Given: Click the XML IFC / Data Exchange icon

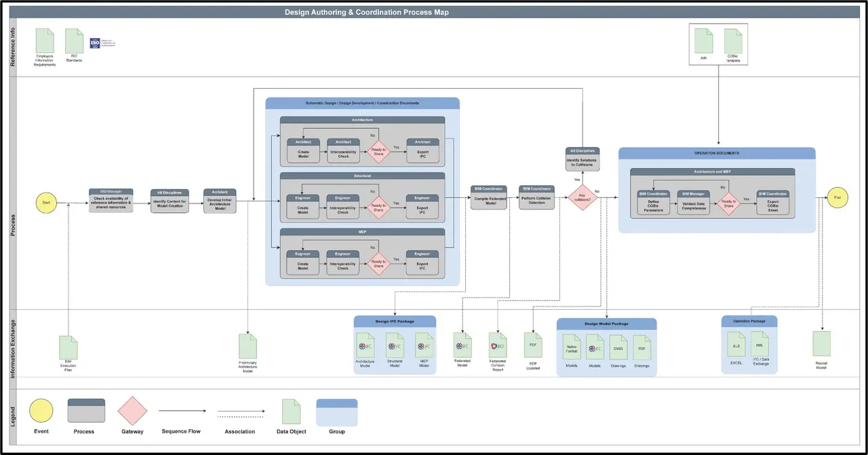Looking at the screenshot, I should click(759, 344).
